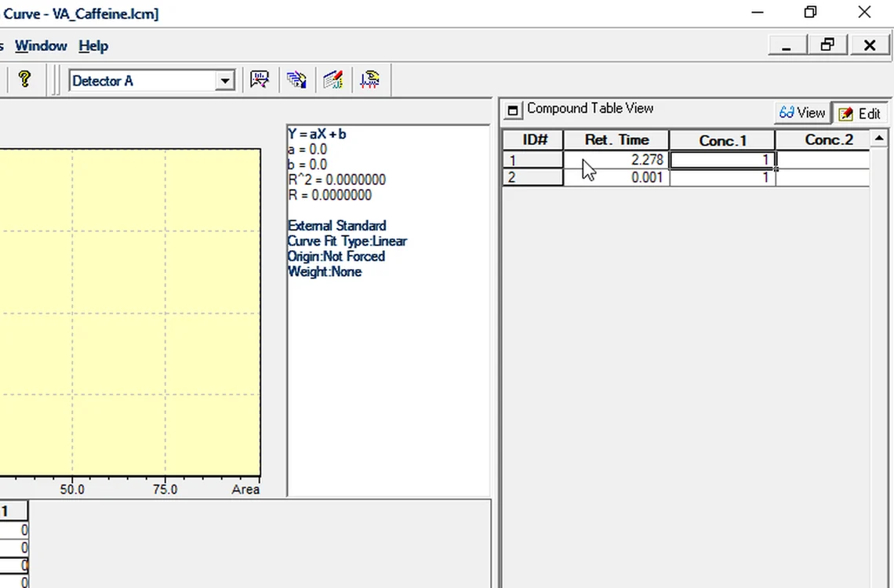Screen dimensions: 894x588
Task: Open the Window menu
Action: 41,45
